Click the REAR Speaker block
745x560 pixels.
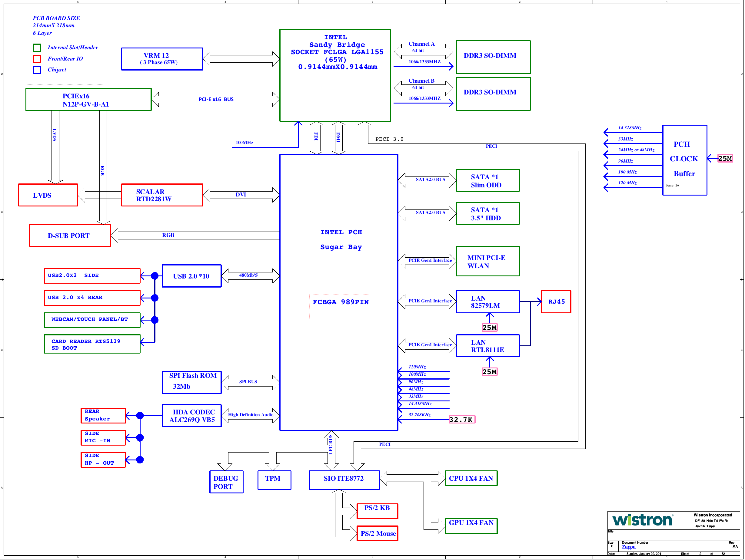(103, 416)
